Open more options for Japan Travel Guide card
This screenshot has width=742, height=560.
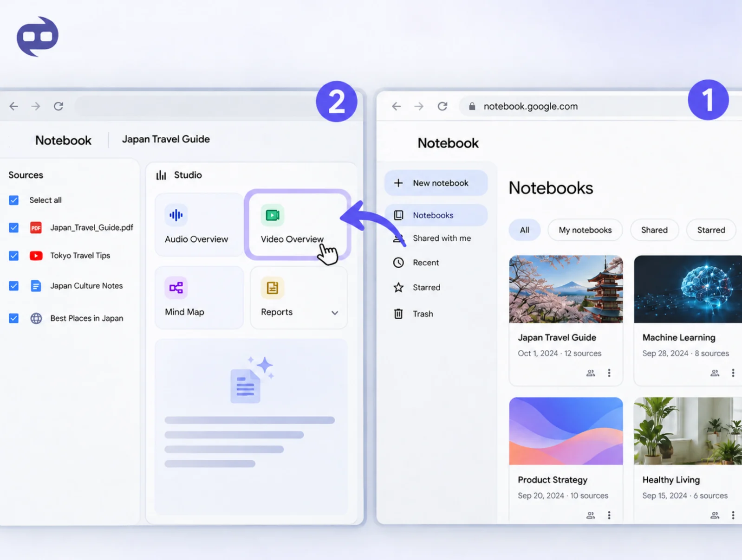coord(609,373)
